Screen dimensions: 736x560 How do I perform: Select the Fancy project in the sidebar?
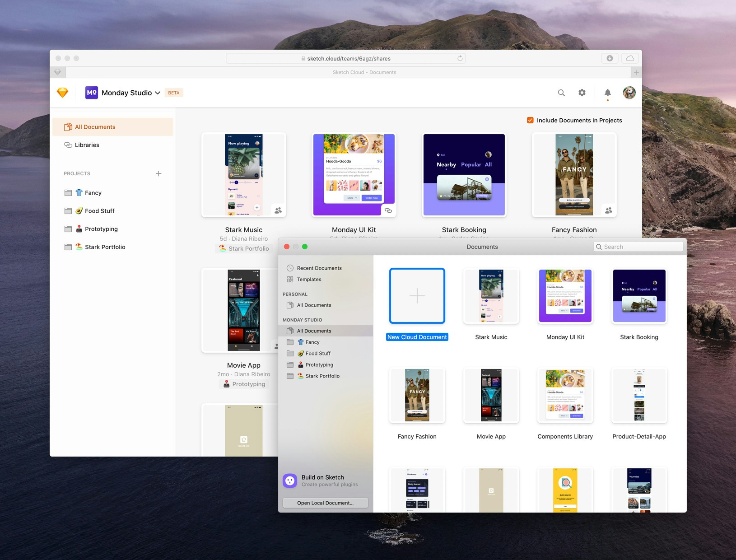tap(93, 192)
